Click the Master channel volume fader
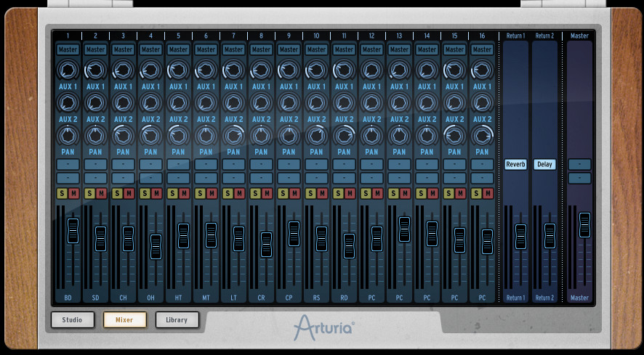The width and height of the screenshot is (644, 355). point(584,224)
